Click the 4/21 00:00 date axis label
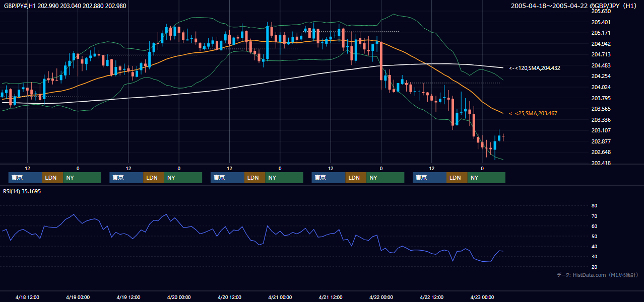 (x=280, y=297)
